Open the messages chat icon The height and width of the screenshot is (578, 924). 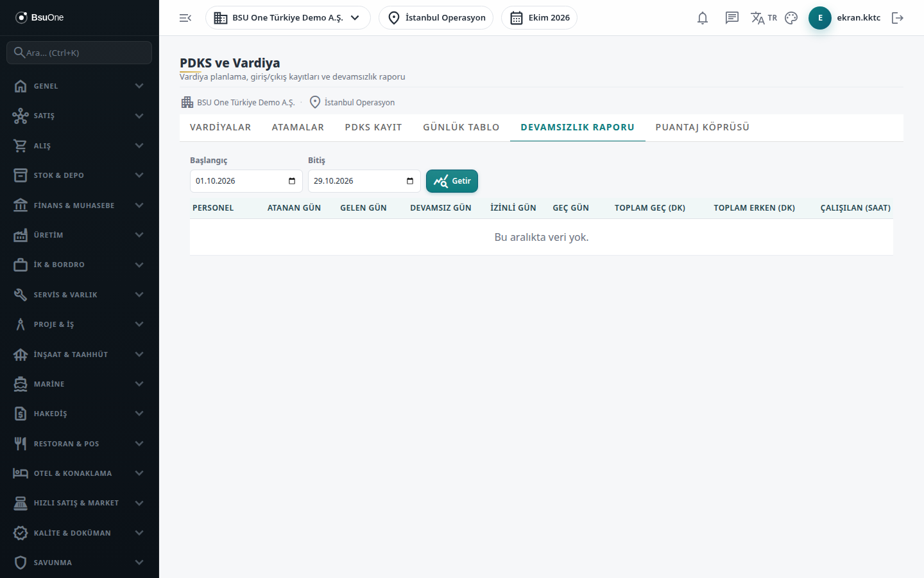pyautogui.click(x=732, y=18)
